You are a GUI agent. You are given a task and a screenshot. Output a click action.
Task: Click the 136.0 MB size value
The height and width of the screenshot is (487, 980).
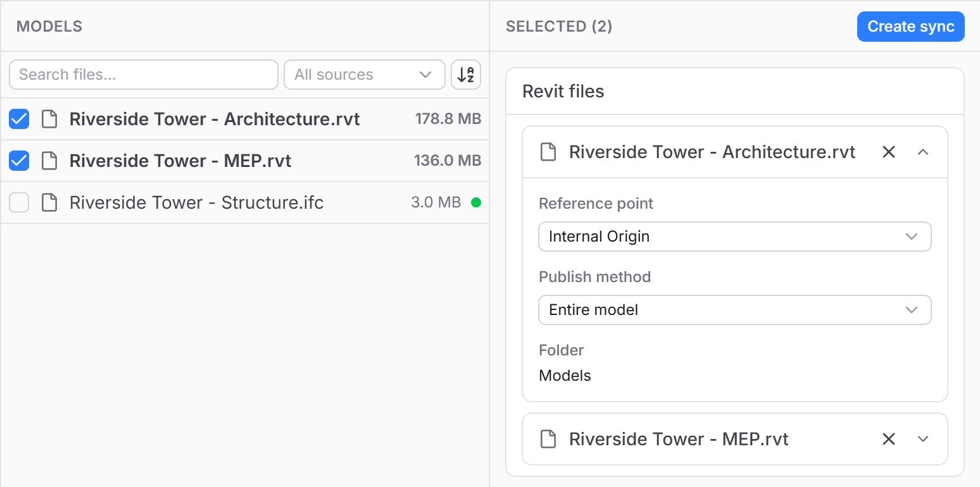click(448, 161)
